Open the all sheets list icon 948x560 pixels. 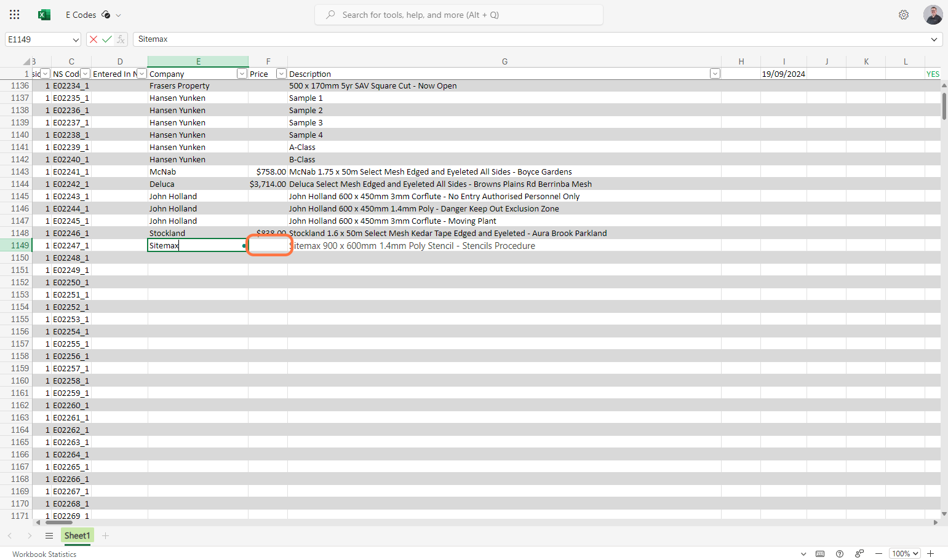pos(49,536)
